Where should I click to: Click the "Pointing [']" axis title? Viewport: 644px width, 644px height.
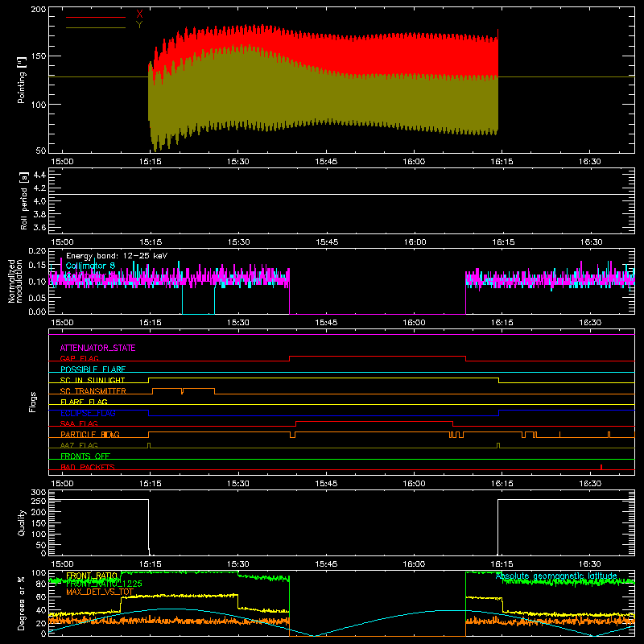click(x=22, y=80)
